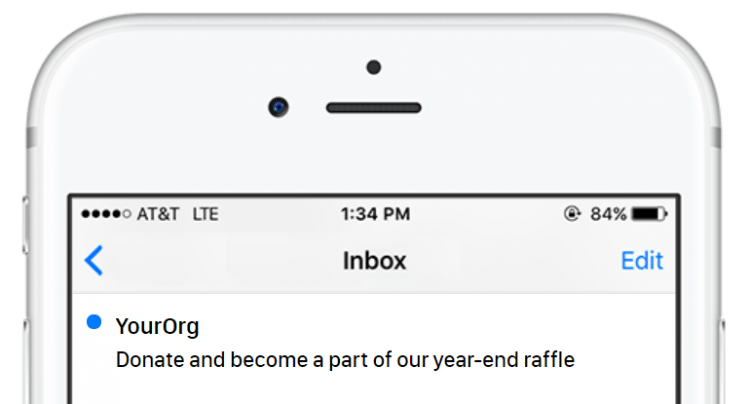Click the proximity sensor dot above the speaker
750x404 pixels.
pyautogui.click(x=374, y=67)
